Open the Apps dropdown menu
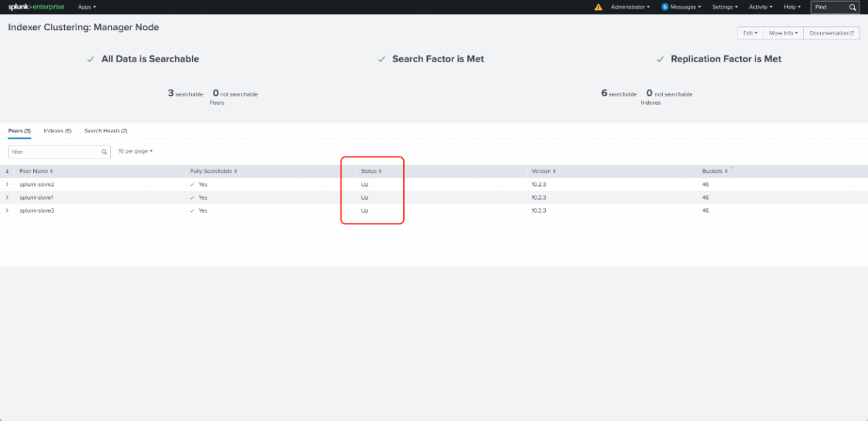868x421 pixels. 87,7
